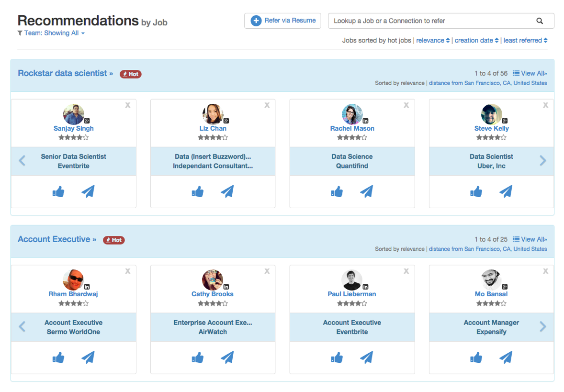Open the Team: Showing All filter dropdown
Image resolution: width=564 pixels, height=392 pixels.
click(51, 33)
